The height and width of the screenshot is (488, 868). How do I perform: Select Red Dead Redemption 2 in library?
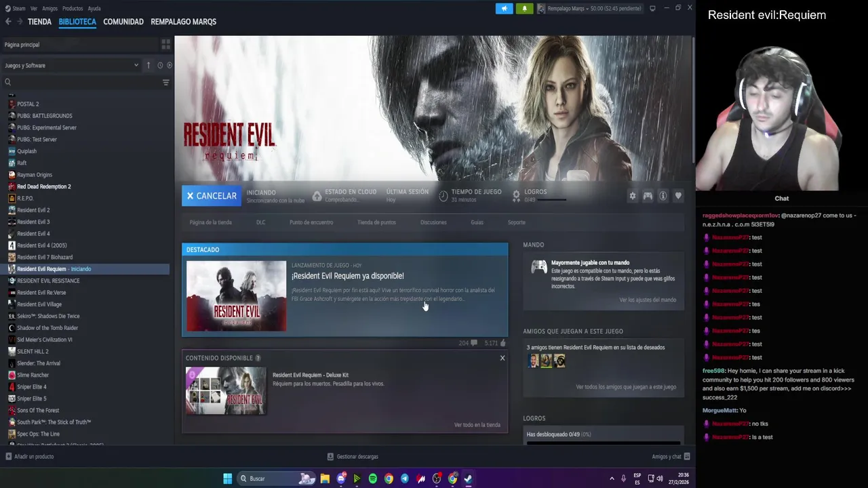44,186
